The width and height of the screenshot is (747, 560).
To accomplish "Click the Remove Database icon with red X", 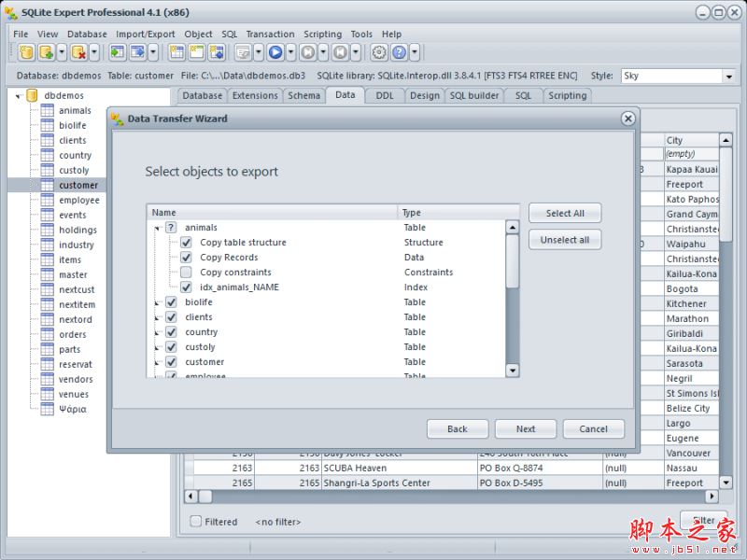I will (x=78, y=52).
